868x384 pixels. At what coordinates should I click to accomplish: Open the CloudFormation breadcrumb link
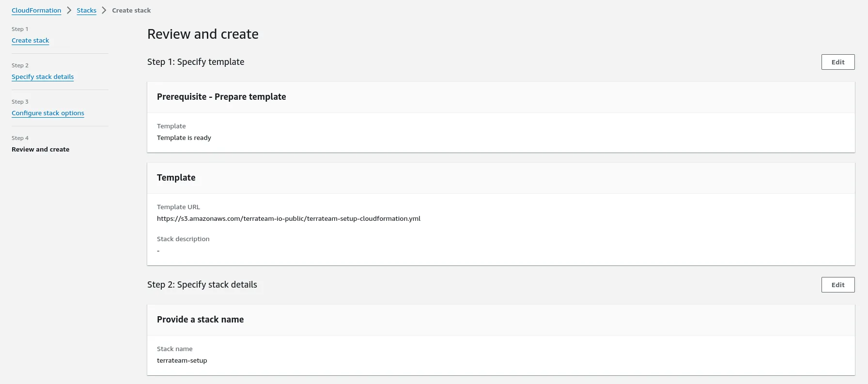click(x=36, y=10)
